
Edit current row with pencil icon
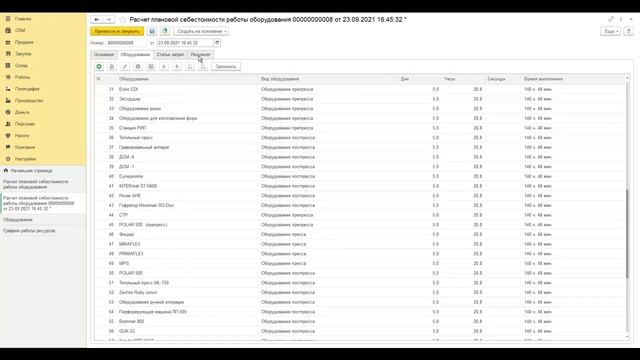coord(125,67)
